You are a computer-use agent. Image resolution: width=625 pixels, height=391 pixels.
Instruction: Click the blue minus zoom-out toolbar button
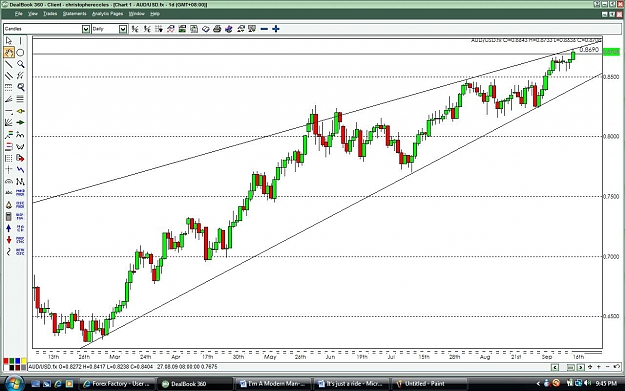264,29
